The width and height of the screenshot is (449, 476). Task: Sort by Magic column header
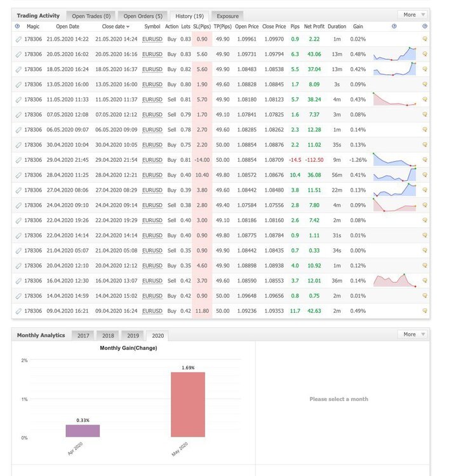(x=33, y=27)
